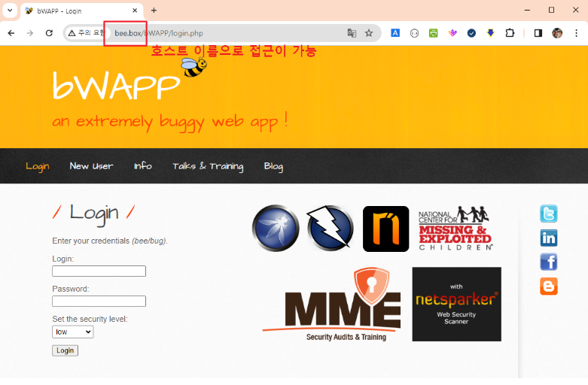This screenshot has width=588, height=385.
Task: Expand the security level dropdown
Action: click(73, 332)
